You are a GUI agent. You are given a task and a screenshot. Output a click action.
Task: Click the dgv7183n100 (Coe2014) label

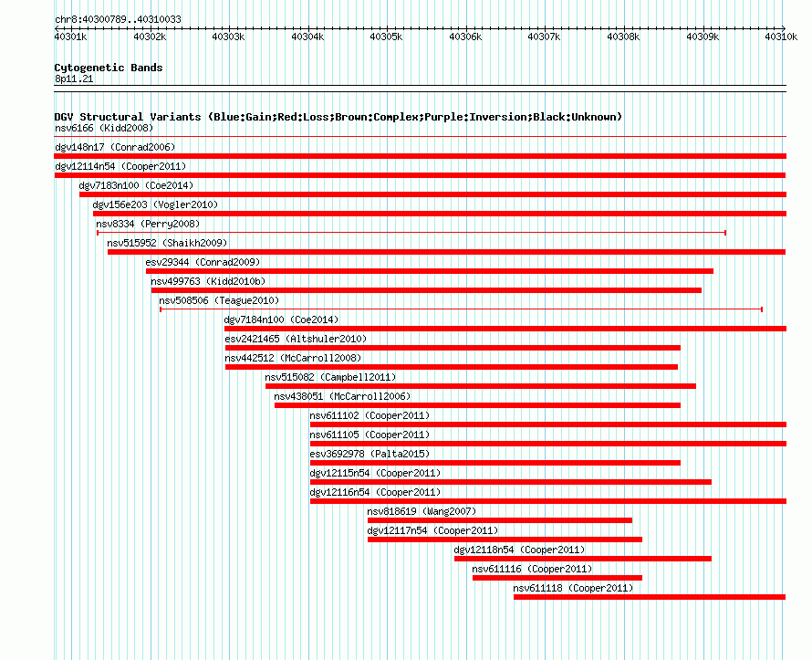pyautogui.click(x=136, y=185)
